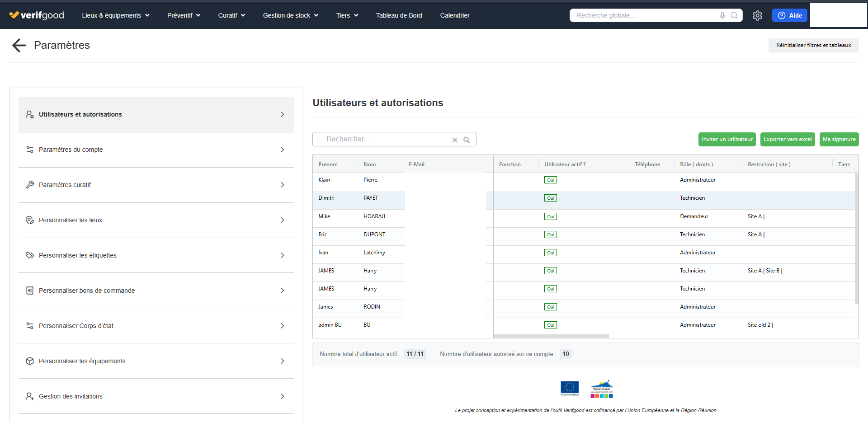
Task: Click the Verifgood logo
Action: click(x=37, y=15)
